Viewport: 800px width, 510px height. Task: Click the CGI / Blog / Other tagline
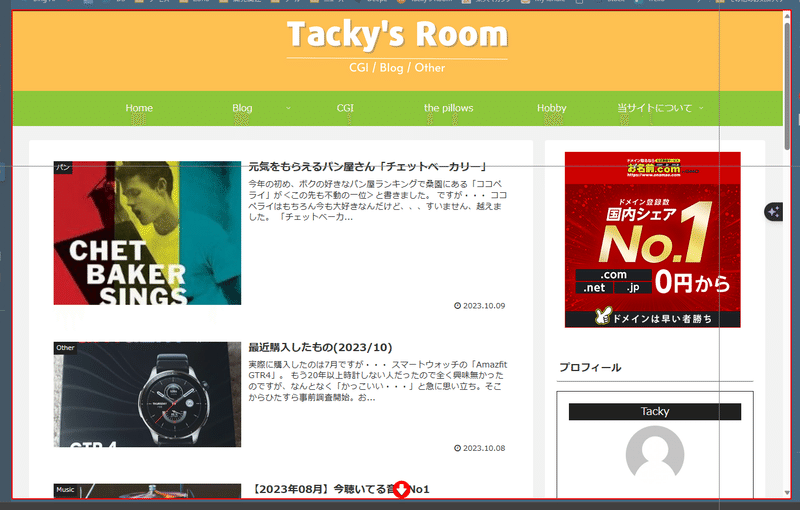click(397, 68)
